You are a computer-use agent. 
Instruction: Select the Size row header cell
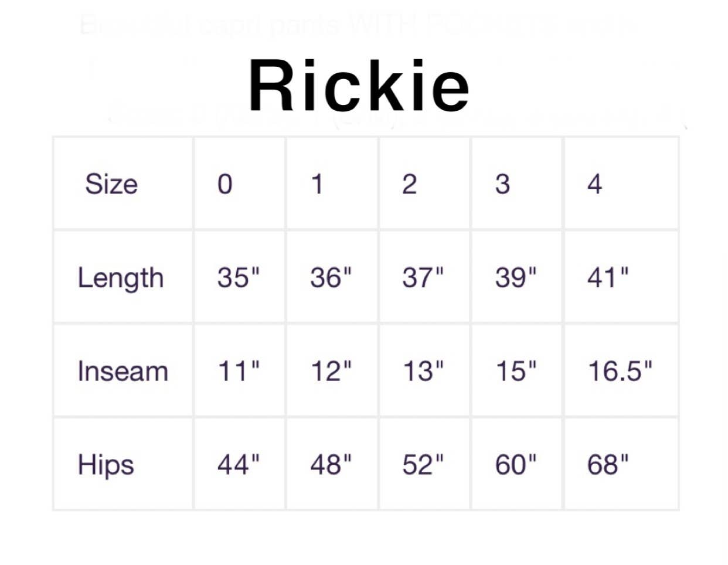111,184
